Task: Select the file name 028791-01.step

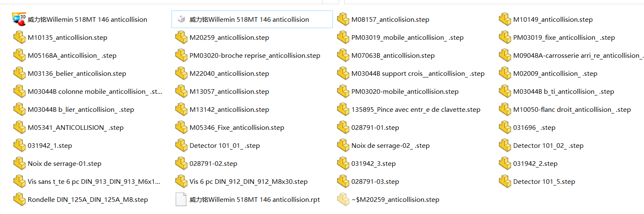Action: (375, 128)
